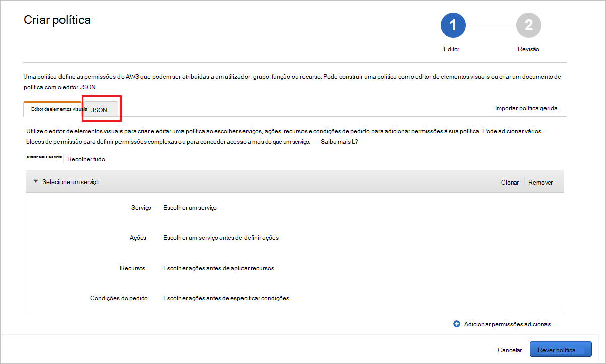Click the Recursos row label
This screenshot has width=606, height=364.
133,268
